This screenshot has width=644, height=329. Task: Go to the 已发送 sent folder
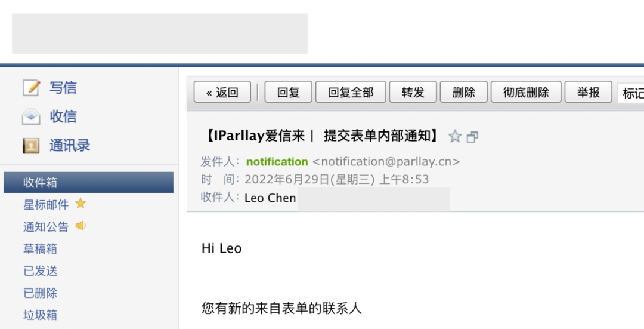[x=40, y=271]
